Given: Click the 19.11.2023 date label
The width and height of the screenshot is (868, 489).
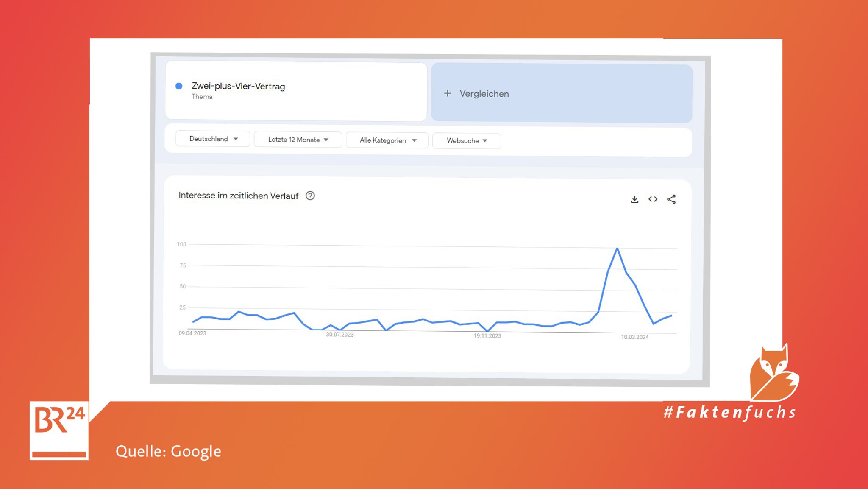Looking at the screenshot, I should coord(487,336).
